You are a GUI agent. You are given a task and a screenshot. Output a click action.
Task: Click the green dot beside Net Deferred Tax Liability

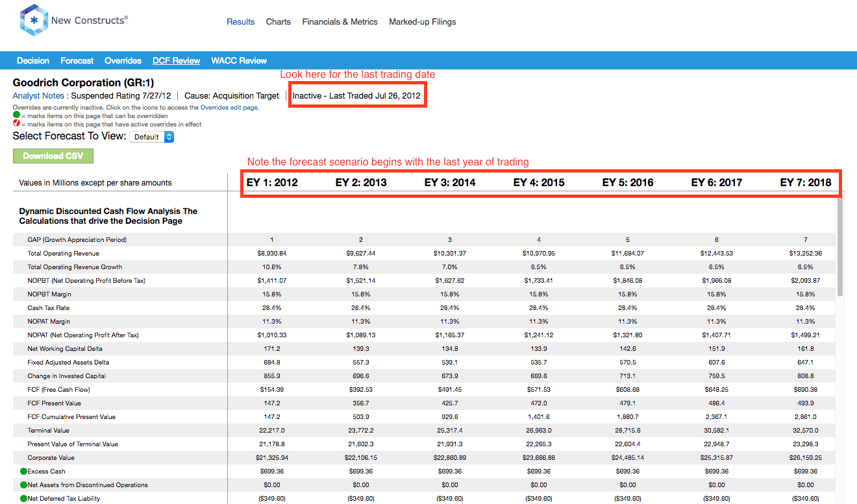click(x=23, y=499)
